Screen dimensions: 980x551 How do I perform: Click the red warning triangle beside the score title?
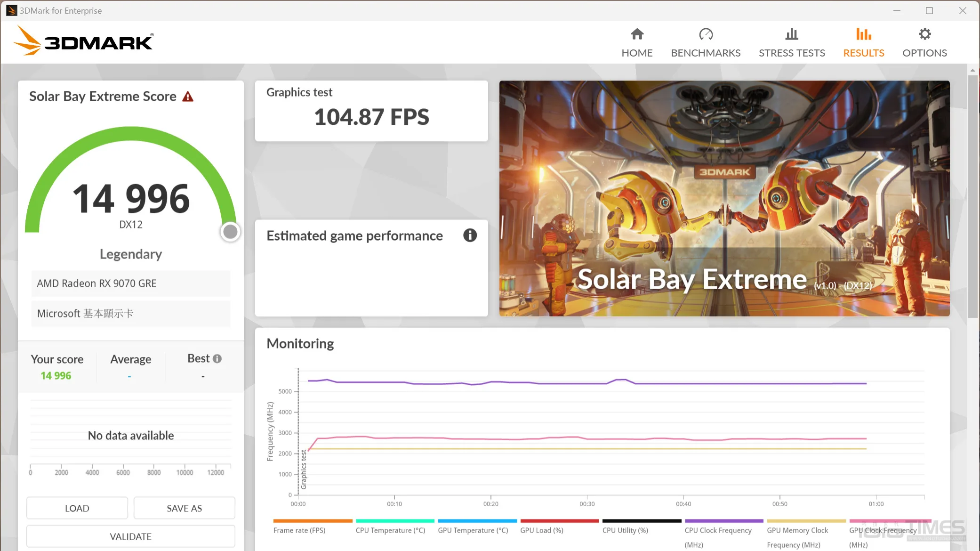click(x=188, y=97)
